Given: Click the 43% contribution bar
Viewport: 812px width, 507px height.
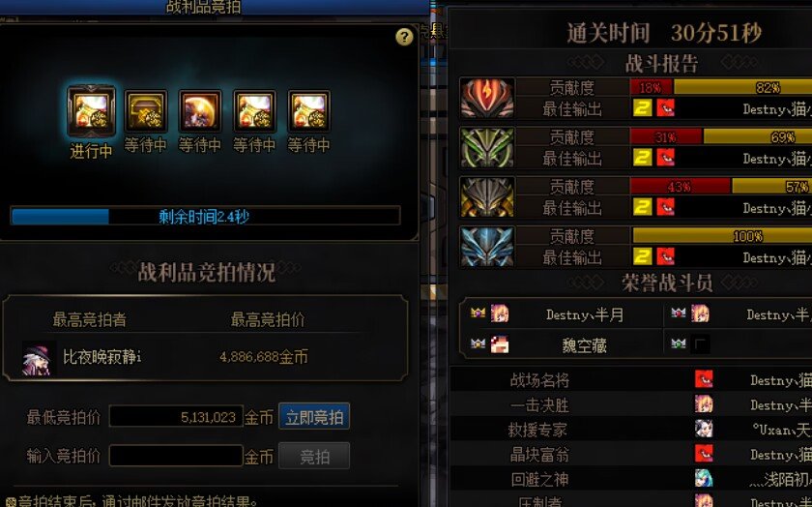Looking at the screenshot, I should 680,186.
